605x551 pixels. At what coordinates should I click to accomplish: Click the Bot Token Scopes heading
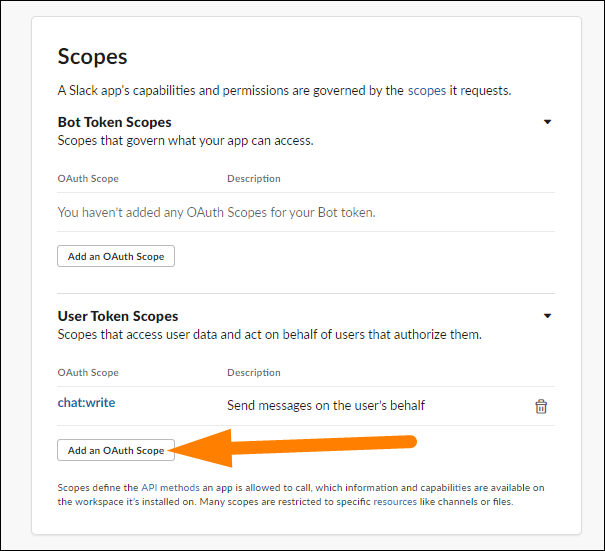coord(114,122)
